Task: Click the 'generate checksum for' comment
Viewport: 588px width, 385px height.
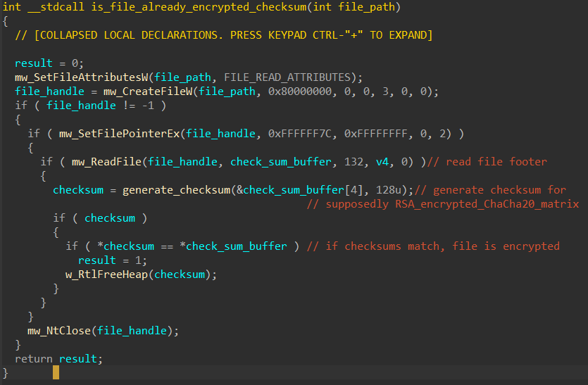Action: pyautogui.click(x=489, y=190)
